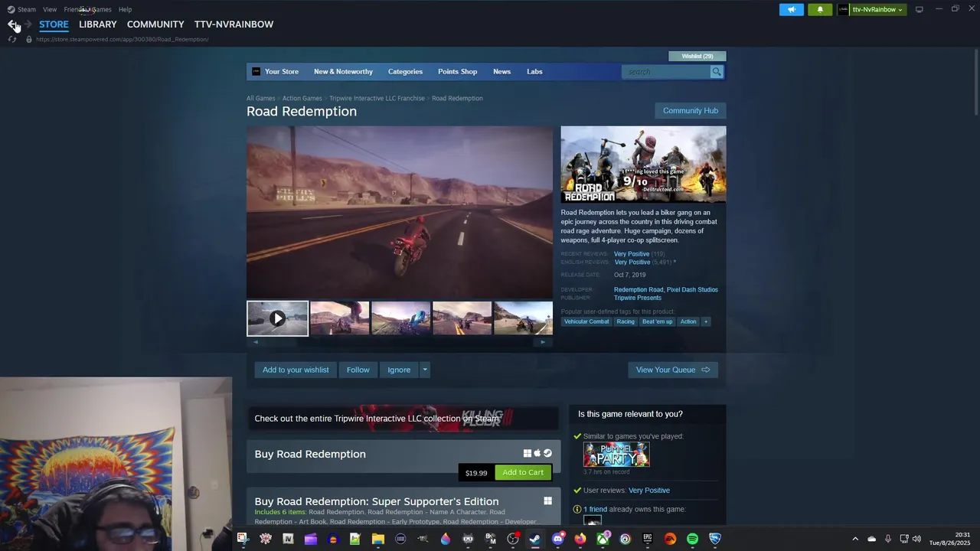Open Spotify from the taskbar

pos(693,539)
